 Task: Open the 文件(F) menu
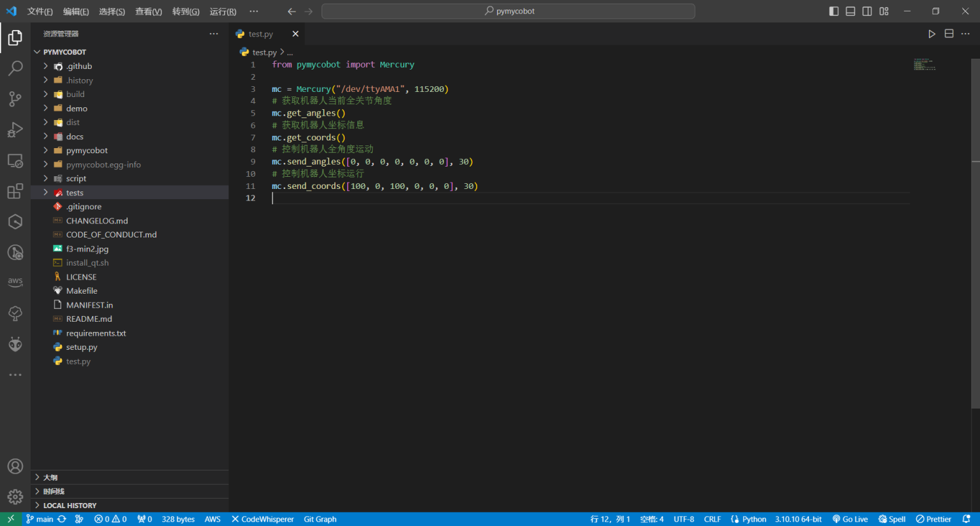[x=40, y=11]
